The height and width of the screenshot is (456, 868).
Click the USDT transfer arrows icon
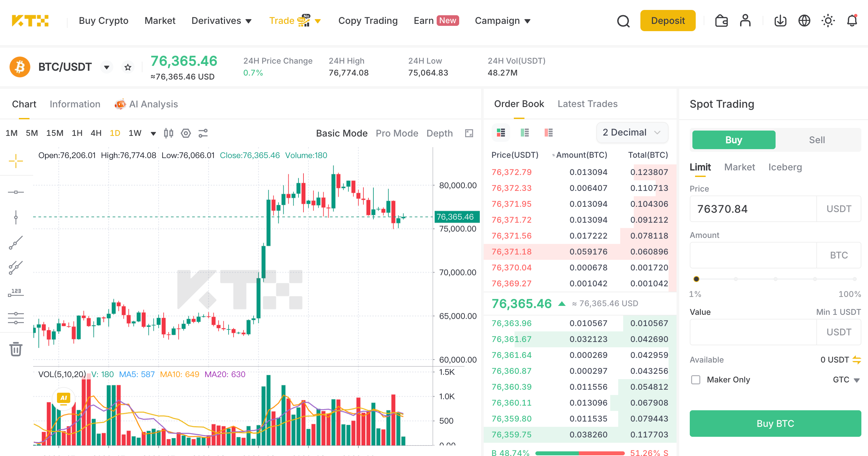[x=856, y=360]
